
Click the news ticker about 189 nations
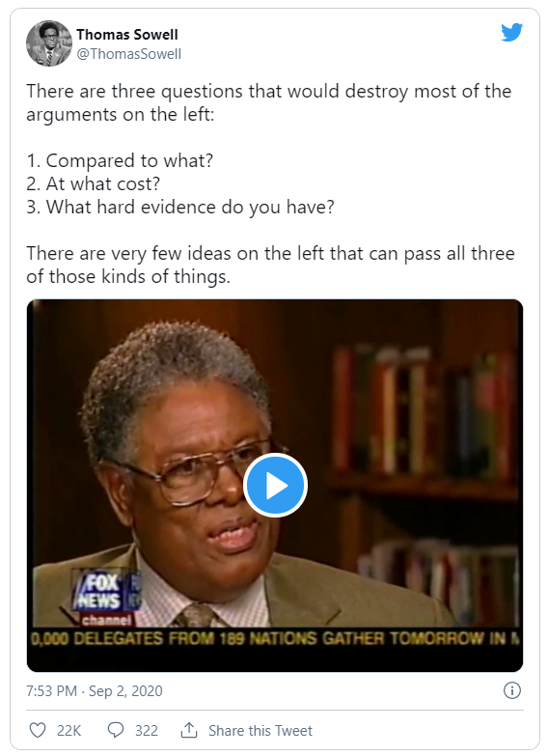(275, 638)
